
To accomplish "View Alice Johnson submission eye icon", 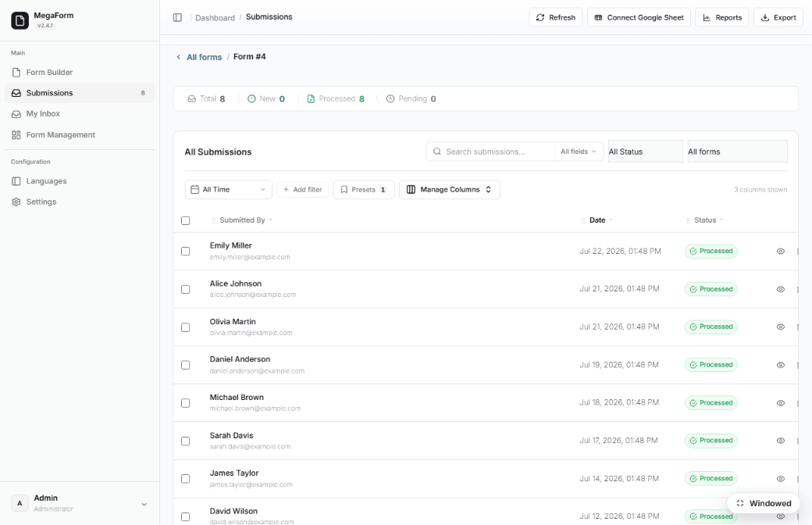I will pos(781,289).
